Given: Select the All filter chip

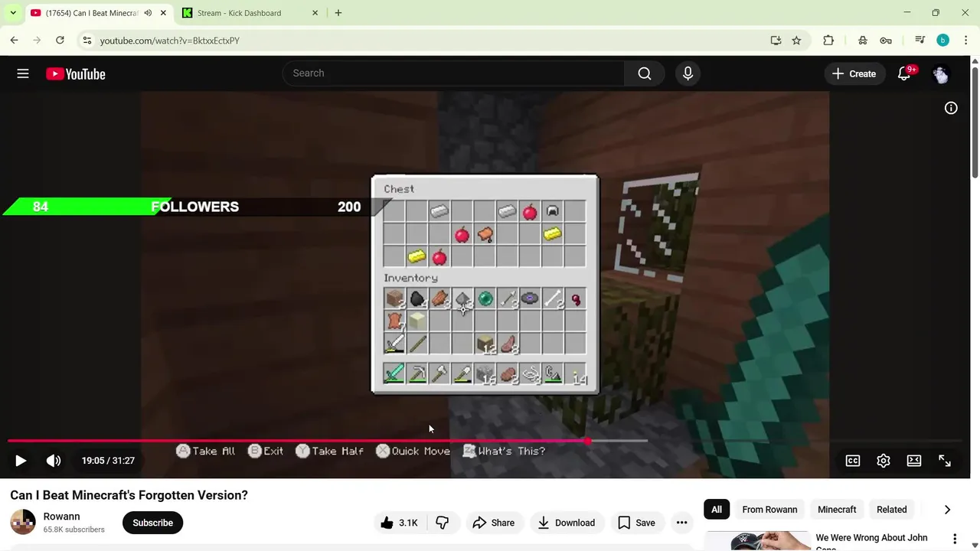Looking at the screenshot, I should [x=717, y=510].
